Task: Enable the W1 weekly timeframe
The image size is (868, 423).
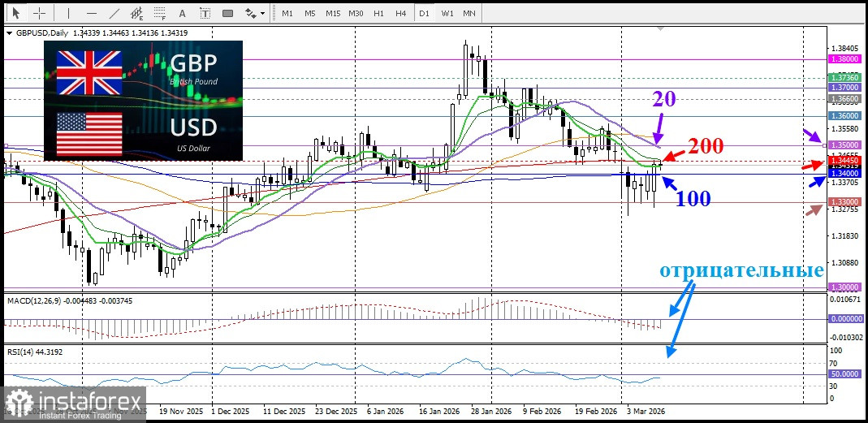Action: point(447,13)
